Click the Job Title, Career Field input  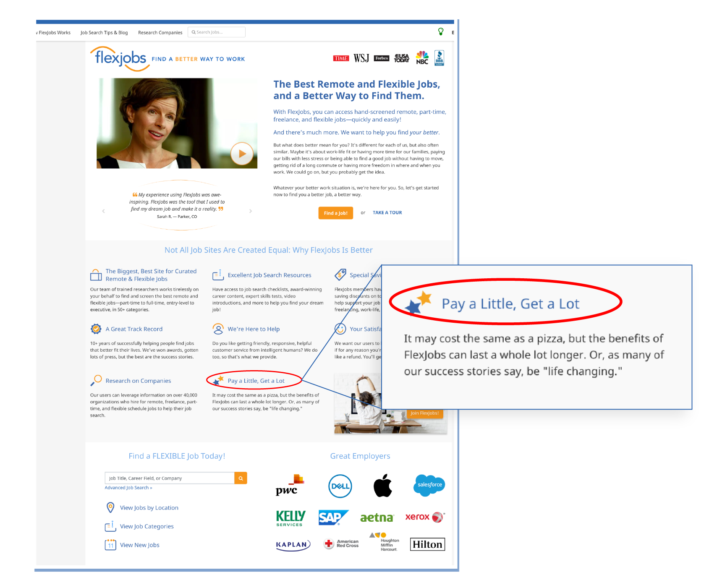pos(170,478)
